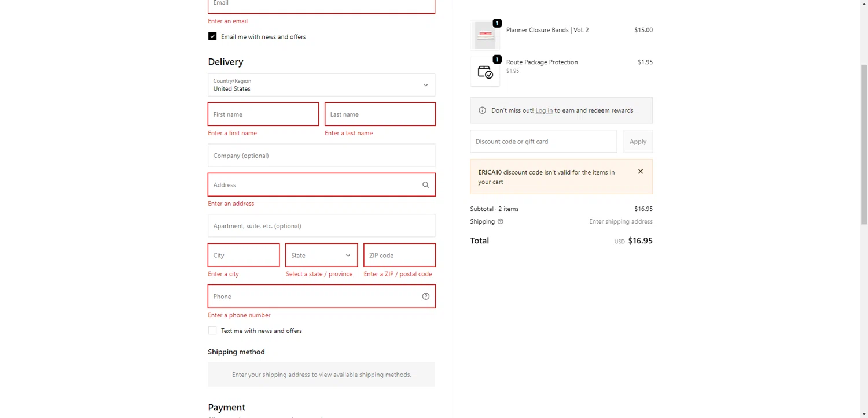868x418 pixels.
Task: Click the phone field help icon
Action: pos(426,297)
